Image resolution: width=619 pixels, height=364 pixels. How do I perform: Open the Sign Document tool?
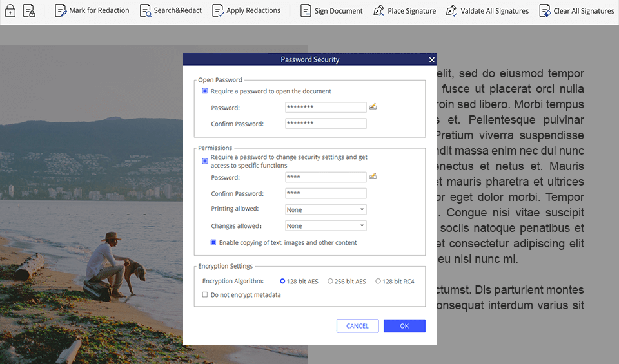331,10
